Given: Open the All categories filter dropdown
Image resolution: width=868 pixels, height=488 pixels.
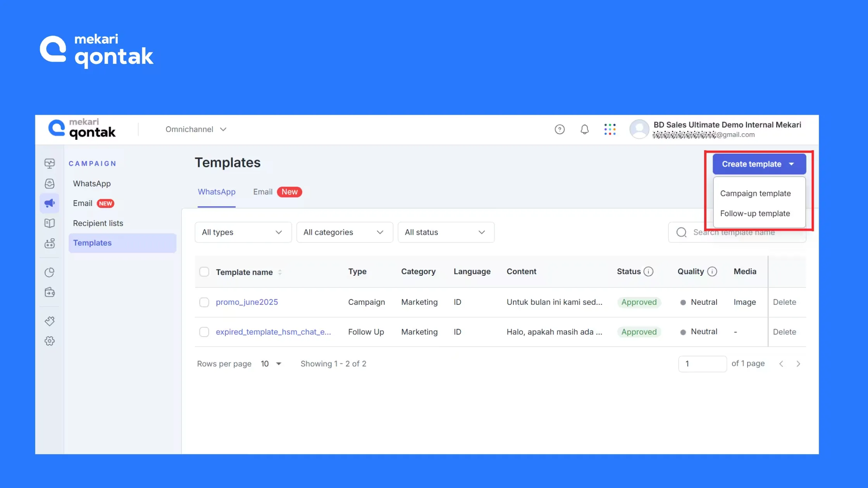Looking at the screenshot, I should 345,232.
